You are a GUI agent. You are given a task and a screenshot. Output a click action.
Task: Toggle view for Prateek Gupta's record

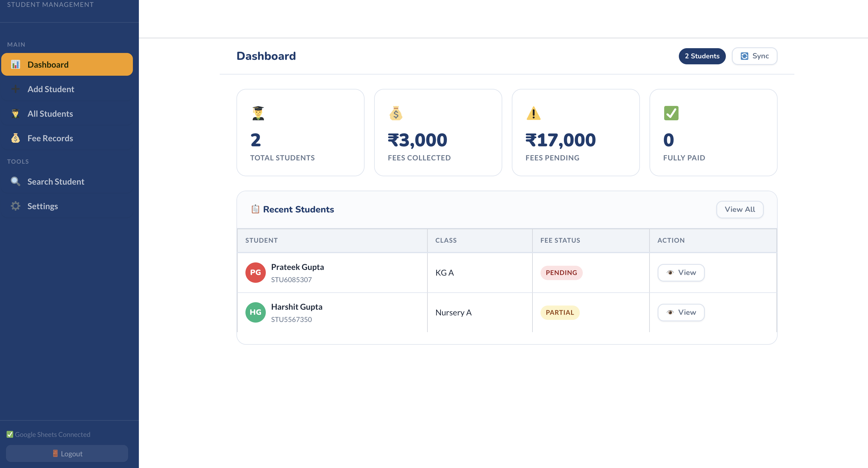click(x=681, y=273)
